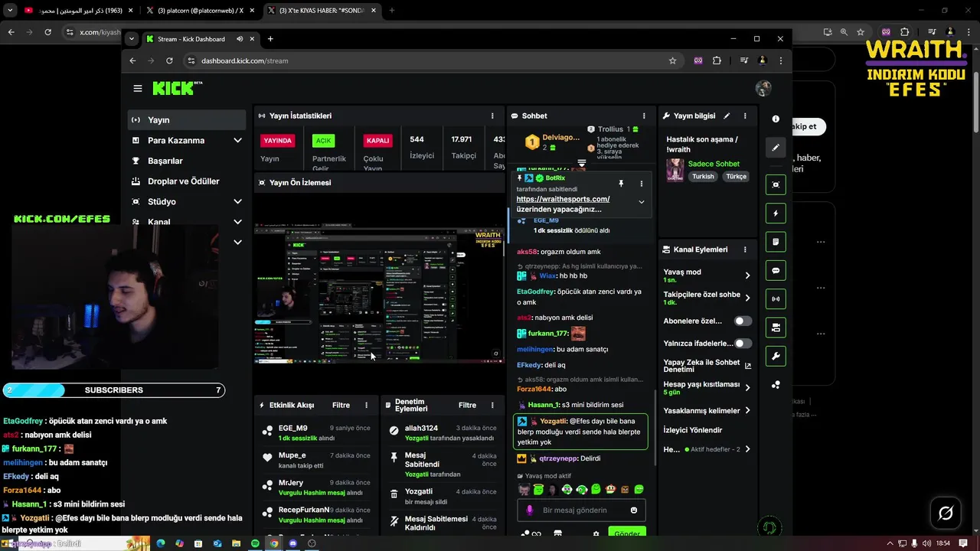The width and height of the screenshot is (980, 551).
Task: Open BotRix pinned message three-dot menu
Action: (642, 184)
